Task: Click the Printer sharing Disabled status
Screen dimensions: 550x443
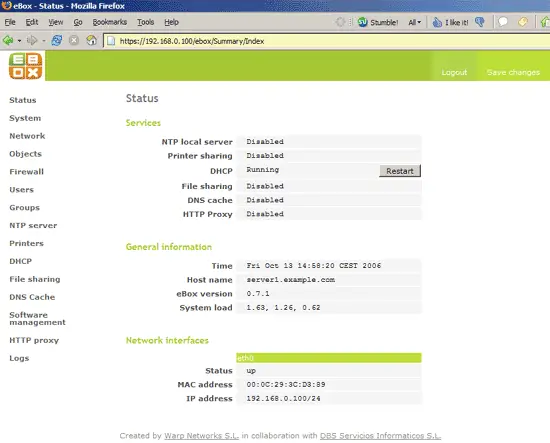Action: pyautogui.click(x=265, y=156)
